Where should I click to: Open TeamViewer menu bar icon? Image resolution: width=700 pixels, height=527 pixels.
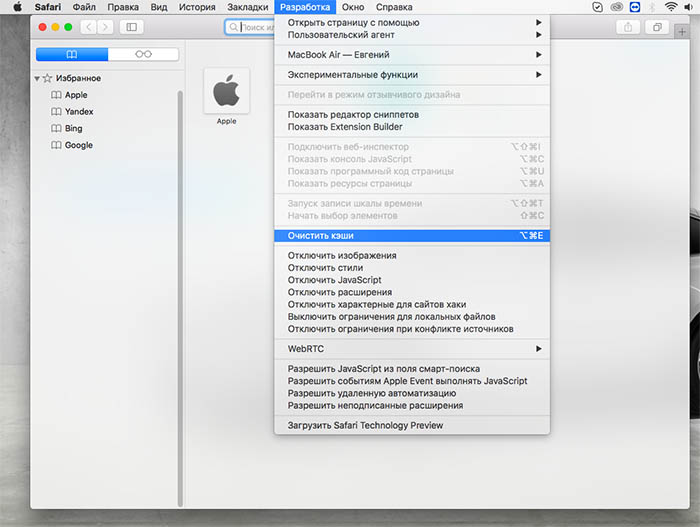[635, 7]
